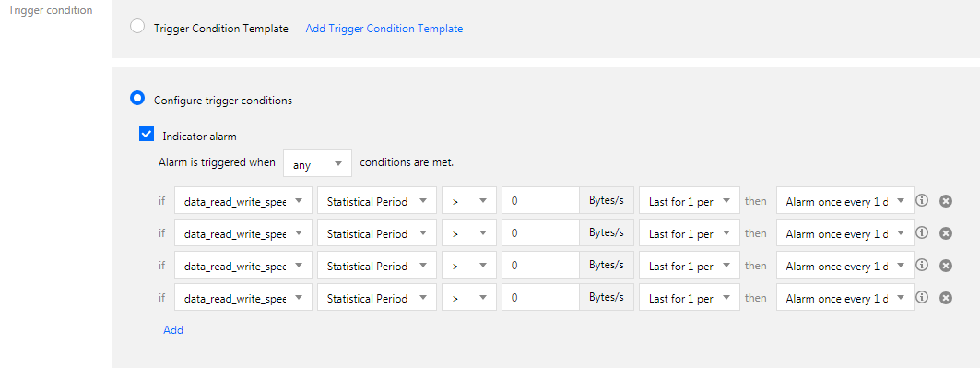Delete the third condition row
Viewport: 980px width, 368px height.
(946, 266)
